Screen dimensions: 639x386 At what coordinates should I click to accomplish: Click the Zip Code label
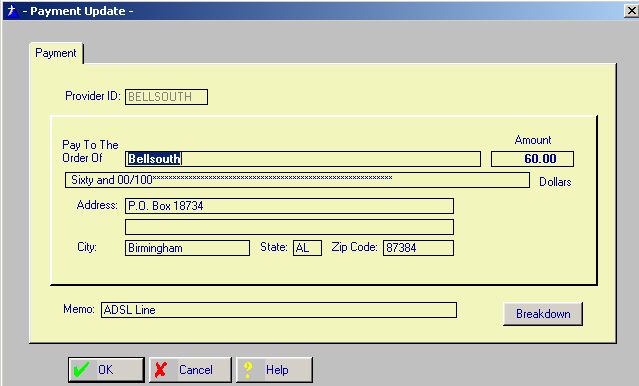pyautogui.click(x=354, y=247)
